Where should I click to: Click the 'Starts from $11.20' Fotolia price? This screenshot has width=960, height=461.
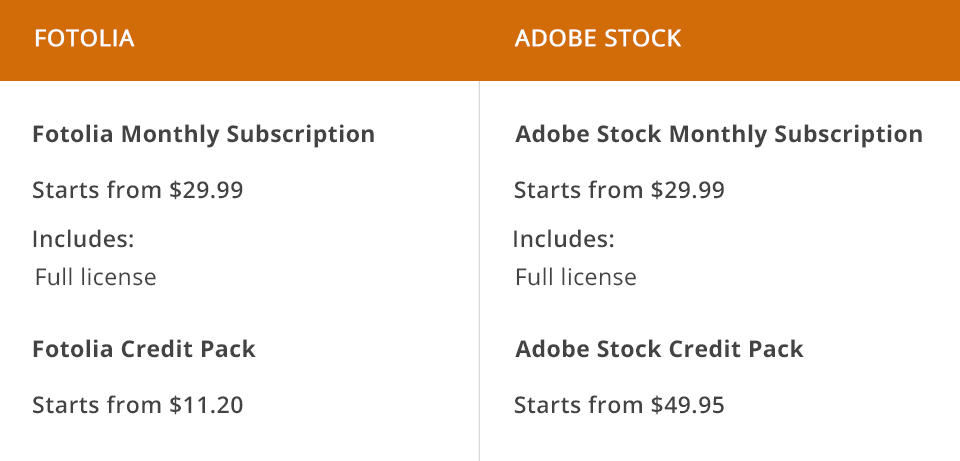coord(137,405)
